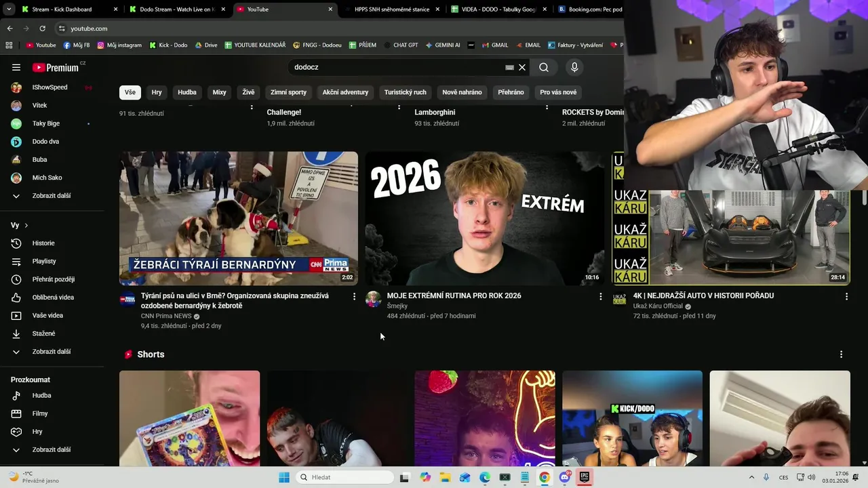The width and height of the screenshot is (868, 488).
Task: Select the Zimní sporty filter chip
Action: point(288,92)
